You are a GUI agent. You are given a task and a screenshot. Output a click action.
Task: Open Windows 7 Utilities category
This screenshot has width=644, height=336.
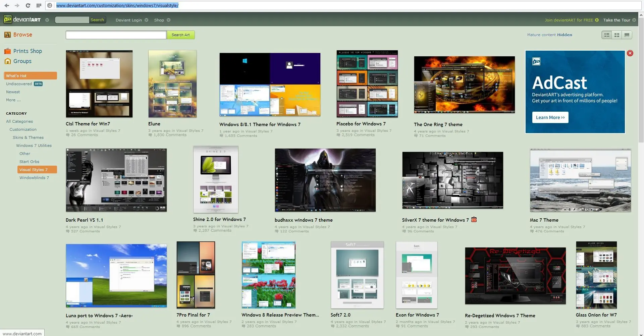tap(34, 146)
